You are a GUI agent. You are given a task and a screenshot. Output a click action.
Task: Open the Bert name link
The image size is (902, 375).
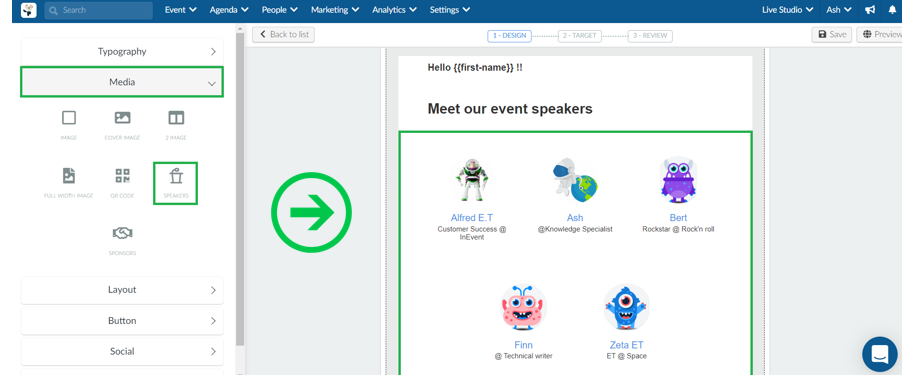point(678,218)
